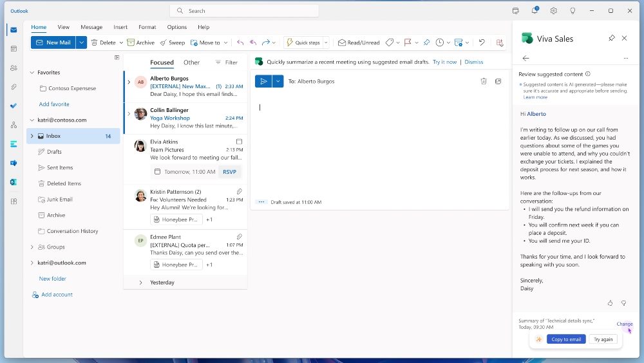
Task: Open the Format ribbon tab
Action: pyautogui.click(x=147, y=27)
